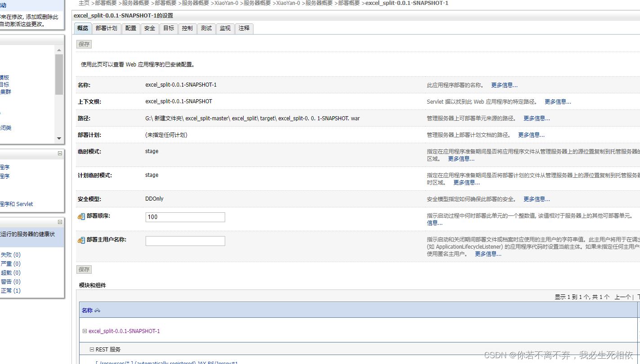Click the 上下文根 value excel_split-0.0.1-SNAPSHOT
Screen dimensions: 640x364
pyautogui.click(x=179, y=101)
